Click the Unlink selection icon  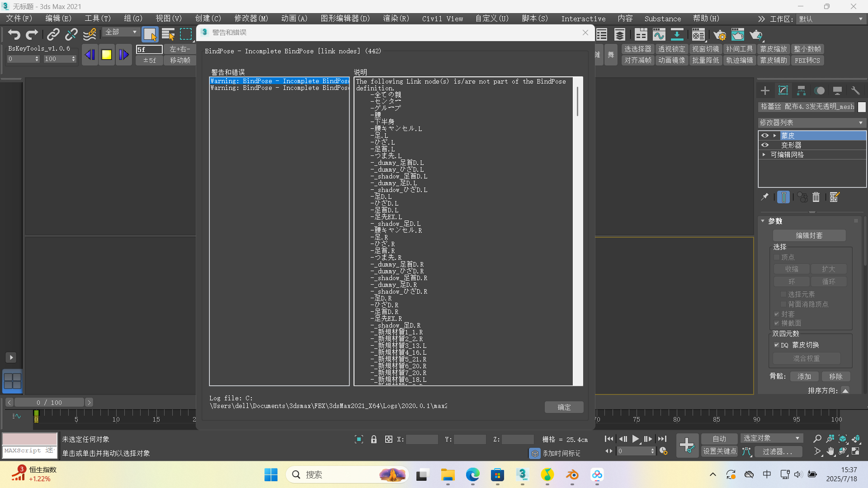click(x=71, y=34)
